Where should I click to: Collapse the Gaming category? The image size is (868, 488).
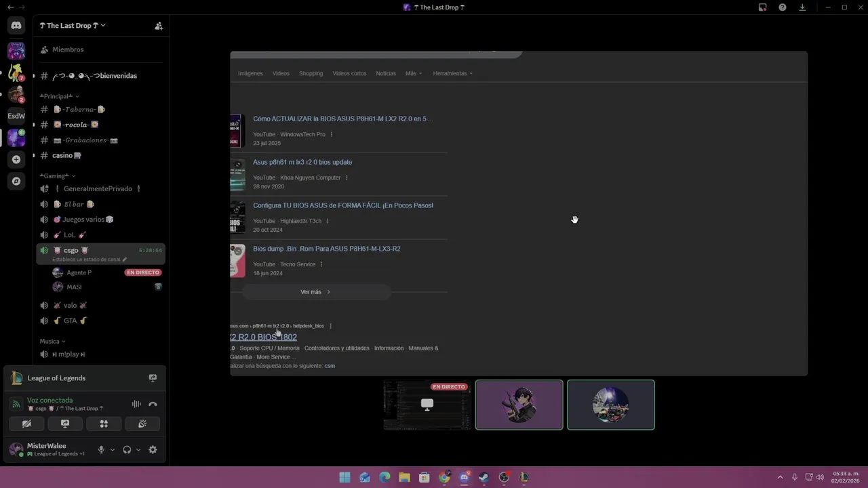(58, 176)
